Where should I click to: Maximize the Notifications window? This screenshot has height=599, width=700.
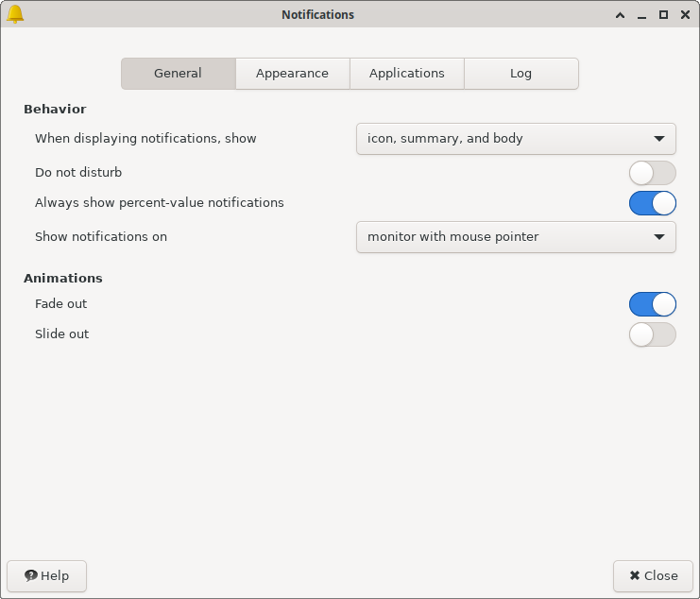click(x=664, y=15)
